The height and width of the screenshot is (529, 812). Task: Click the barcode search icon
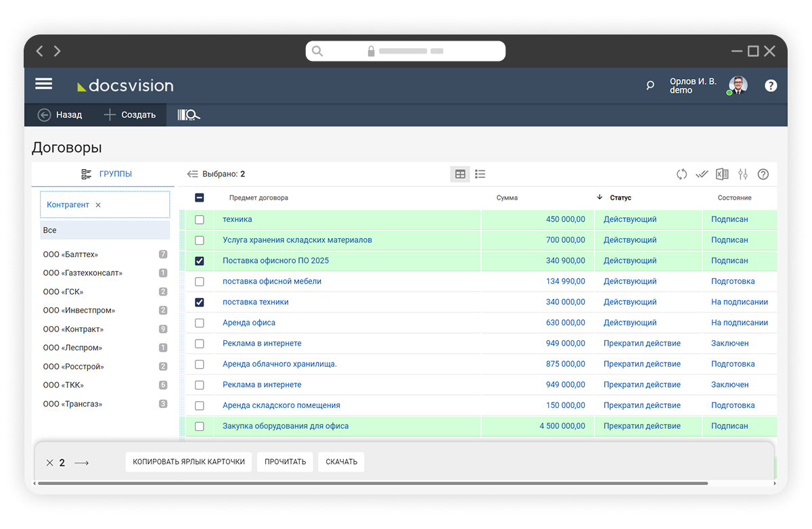click(188, 115)
